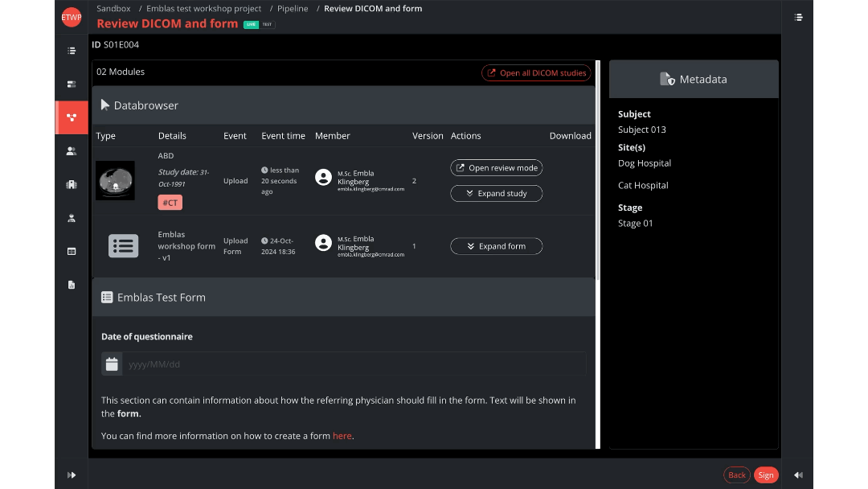Click the calendar icon for questionnaire date
This screenshot has height=489, width=868.
coord(112,364)
